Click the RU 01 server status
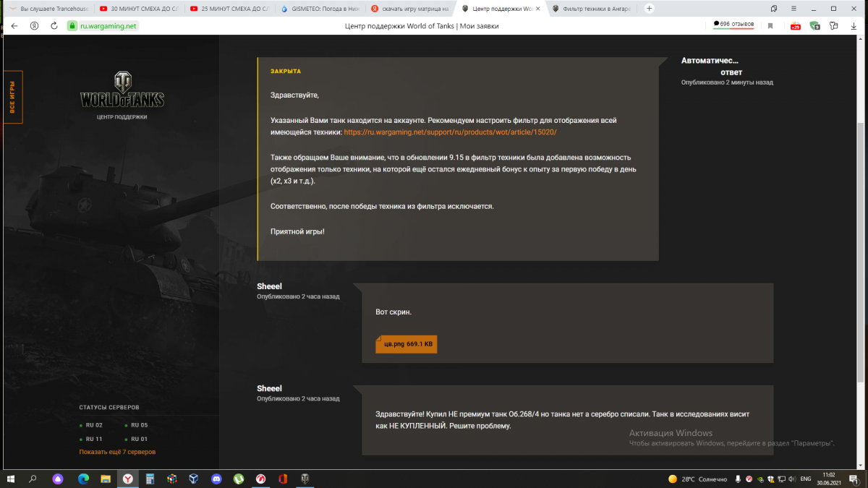This screenshot has width=868, height=488. 136,439
